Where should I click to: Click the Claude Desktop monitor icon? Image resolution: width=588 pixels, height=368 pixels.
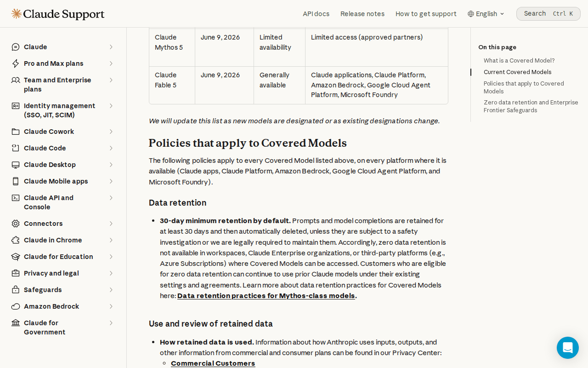16,165
